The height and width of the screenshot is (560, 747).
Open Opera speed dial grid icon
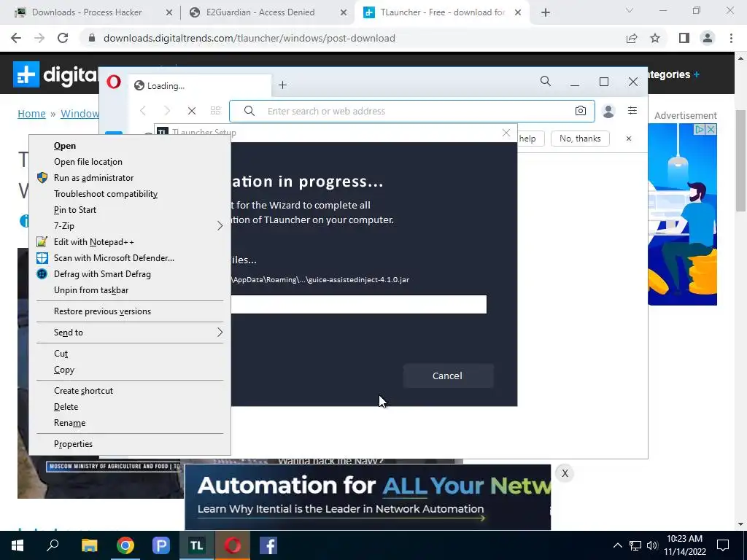coord(215,111)
